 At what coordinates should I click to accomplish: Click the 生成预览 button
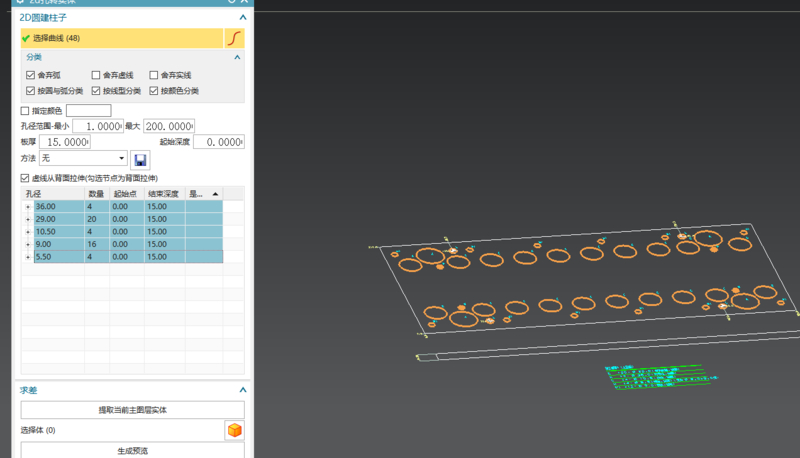click(x=133, y=451)
